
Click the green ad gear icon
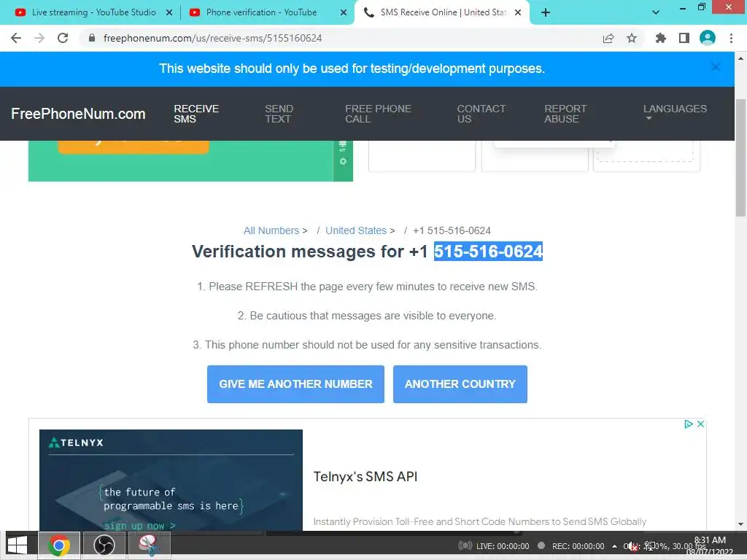343,161
